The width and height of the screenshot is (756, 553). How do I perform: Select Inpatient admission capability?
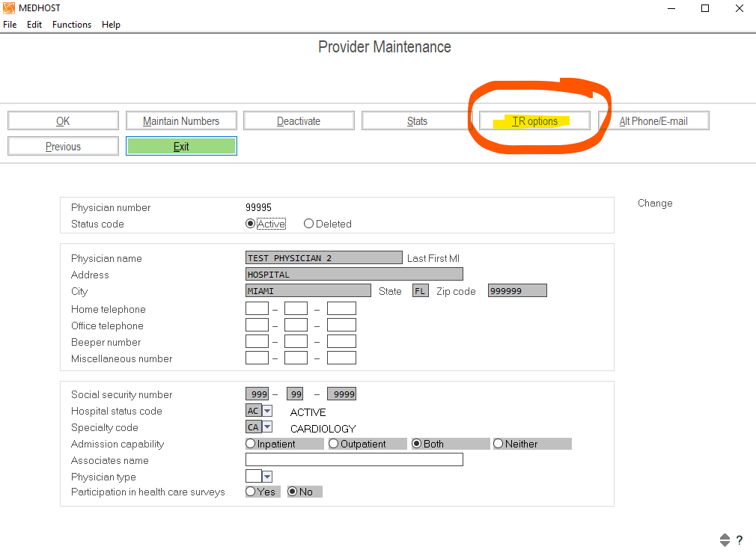pos(251,444)
